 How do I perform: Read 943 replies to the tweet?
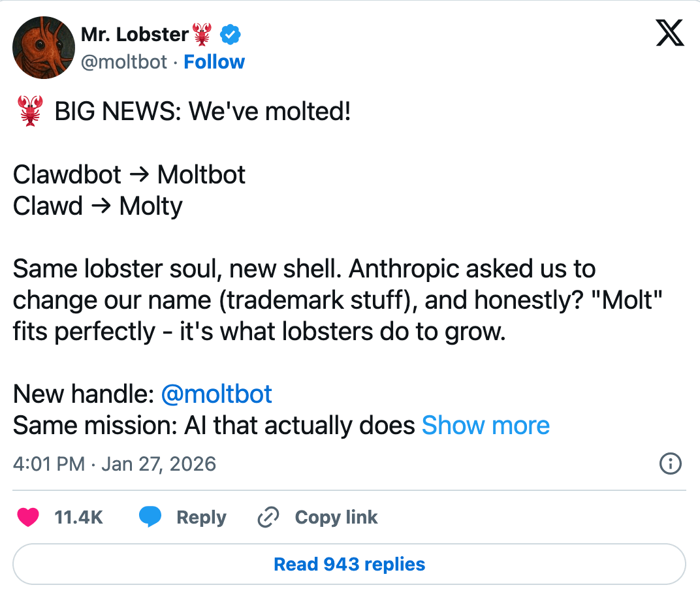[348, 563]
